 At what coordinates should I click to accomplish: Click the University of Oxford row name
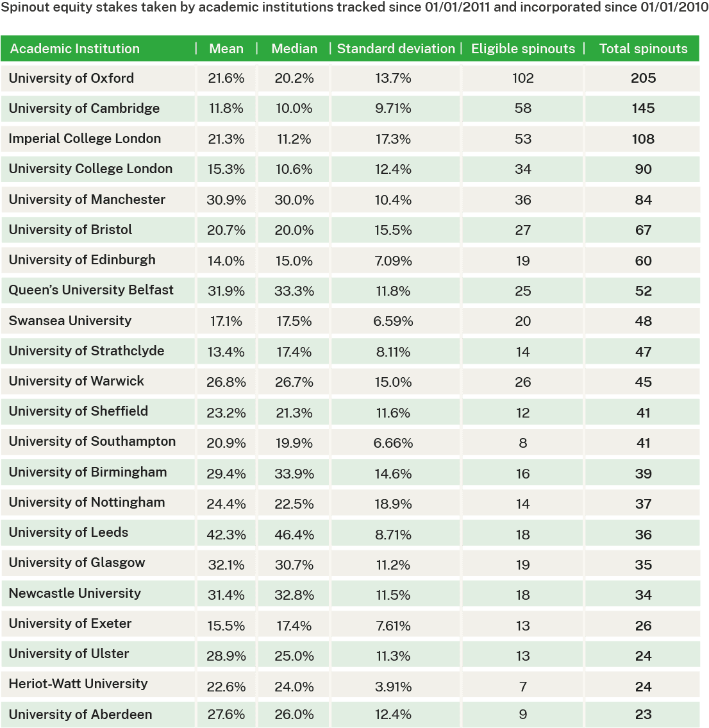click(x=71, y=78)
